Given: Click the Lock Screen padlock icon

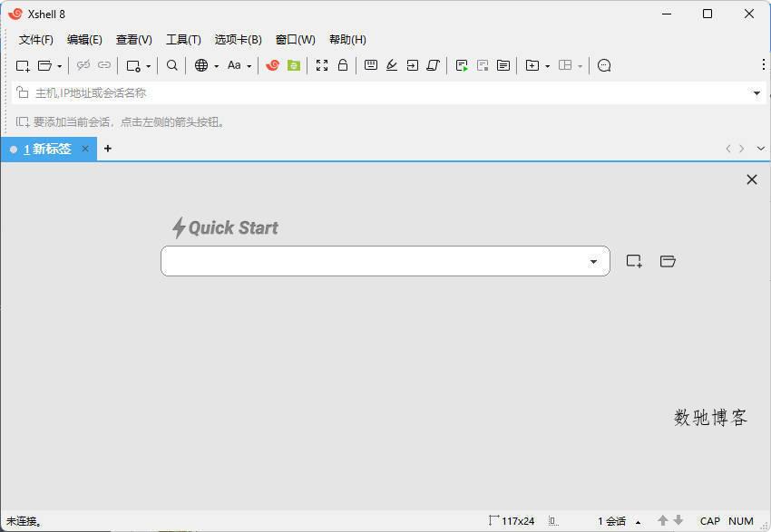Looking at the screenshot, I should (343, 65).
